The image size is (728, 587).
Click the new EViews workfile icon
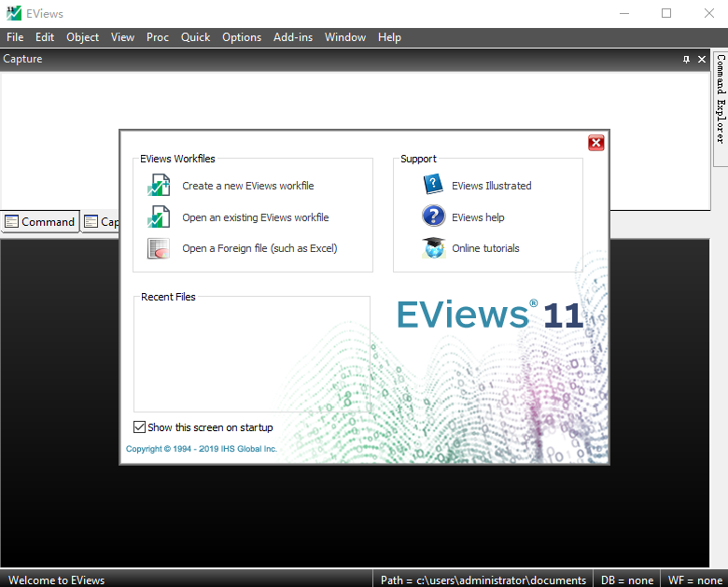tap(158, 186)
